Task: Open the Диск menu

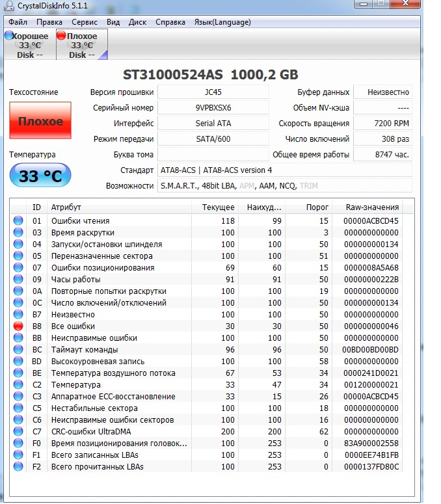Action: (x=137, y=22)
